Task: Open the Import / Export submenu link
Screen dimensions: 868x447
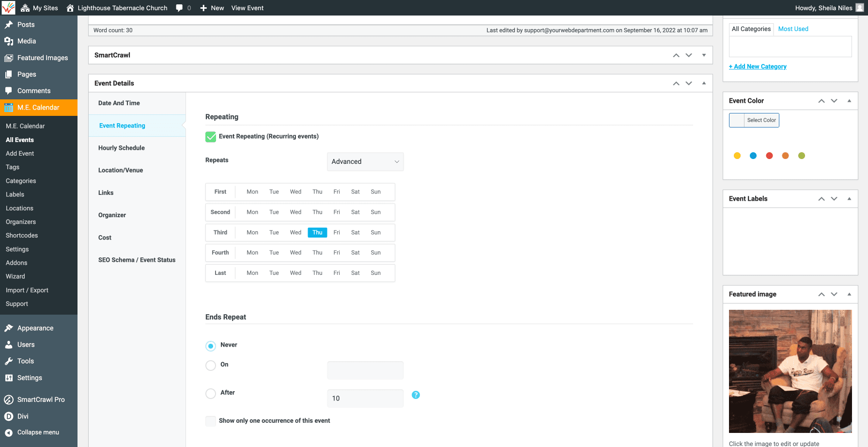Action: 27,290
